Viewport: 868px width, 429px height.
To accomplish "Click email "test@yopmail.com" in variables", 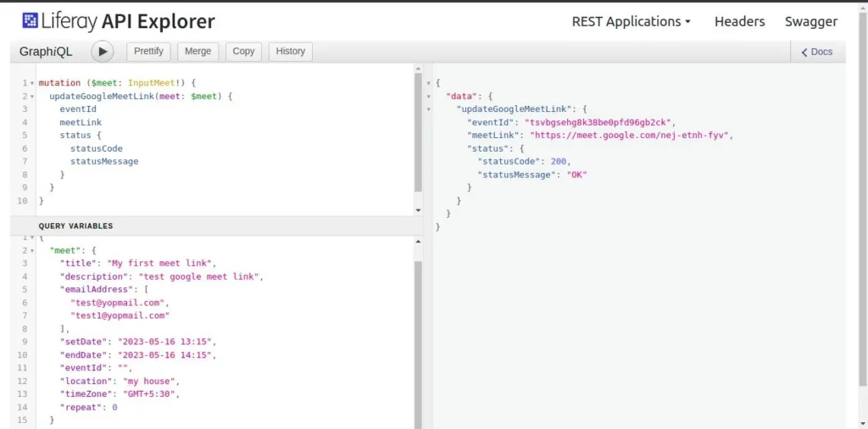I will [x=117, y=303].
